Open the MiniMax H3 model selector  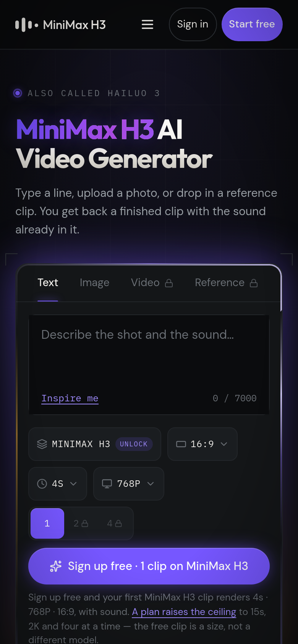pyautogui.click(x=95, y=444)
